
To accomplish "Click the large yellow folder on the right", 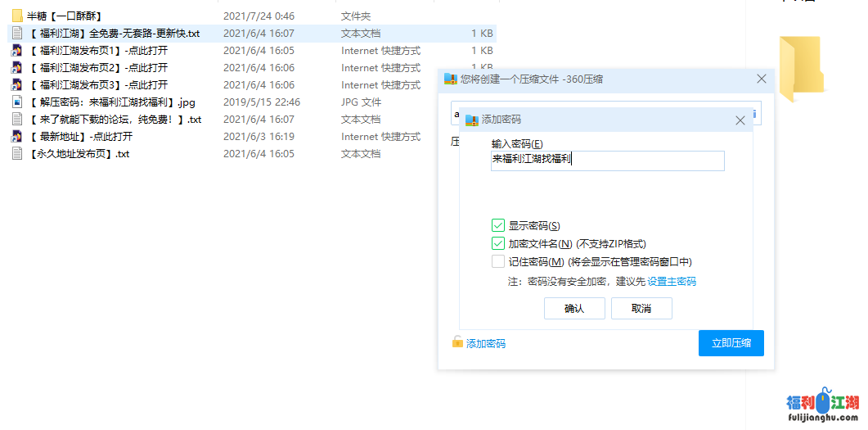I will [799, 69].
